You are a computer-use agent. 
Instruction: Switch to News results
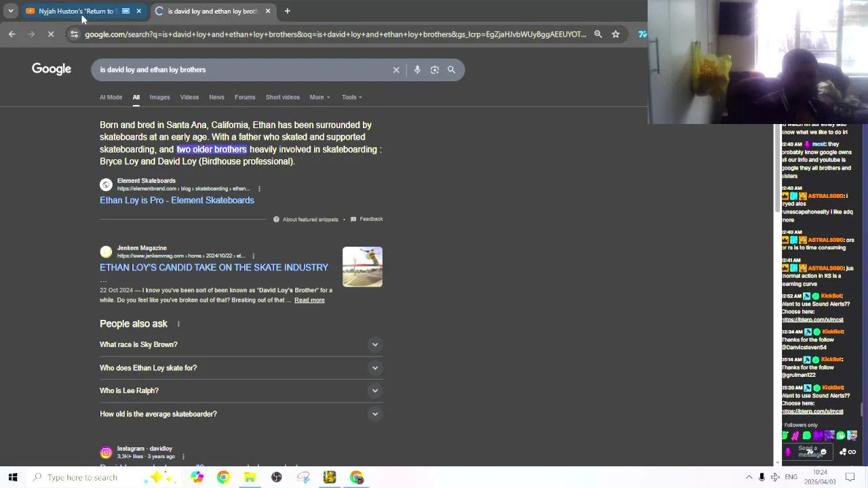pos(216,97)
